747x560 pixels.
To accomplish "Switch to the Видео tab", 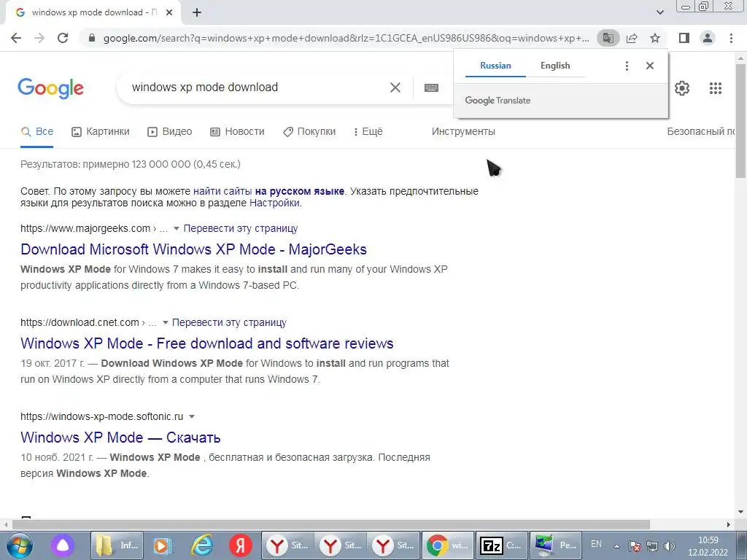I will click(x=169, y=132).
